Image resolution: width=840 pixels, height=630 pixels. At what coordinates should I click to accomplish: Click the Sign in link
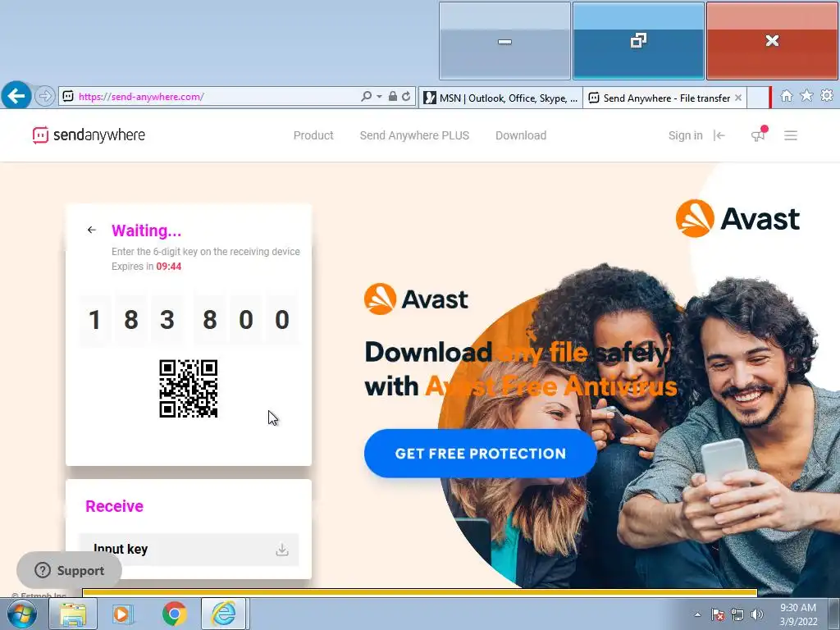685,135
